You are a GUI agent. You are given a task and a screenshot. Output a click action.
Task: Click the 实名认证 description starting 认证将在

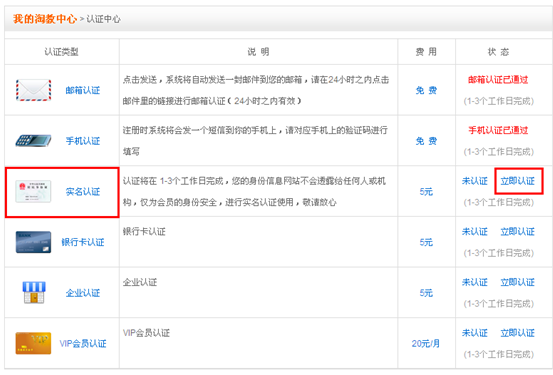254,192
